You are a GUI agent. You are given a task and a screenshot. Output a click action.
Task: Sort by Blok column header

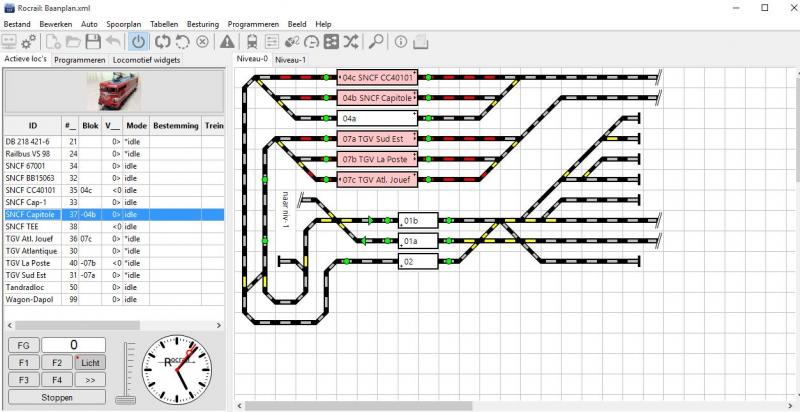click(x=90, y=125)
